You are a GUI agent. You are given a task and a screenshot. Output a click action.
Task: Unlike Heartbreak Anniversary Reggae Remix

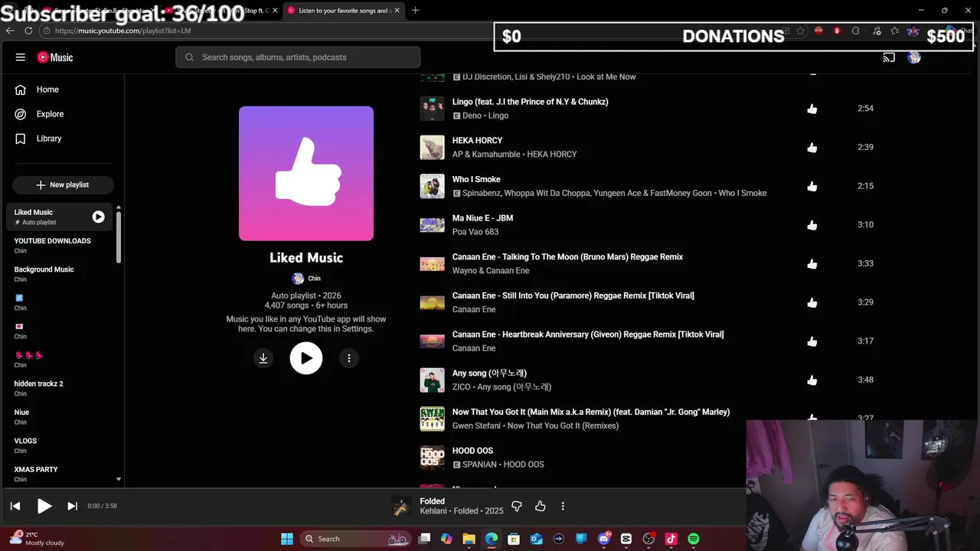pos(812,341)
